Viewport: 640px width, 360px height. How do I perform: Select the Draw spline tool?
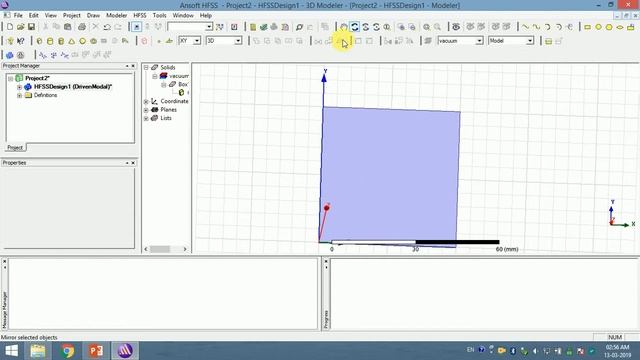click(536, 27)
